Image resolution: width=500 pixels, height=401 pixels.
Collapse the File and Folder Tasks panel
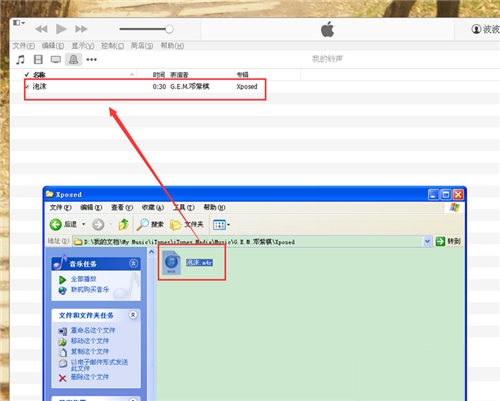click(133, 315)
